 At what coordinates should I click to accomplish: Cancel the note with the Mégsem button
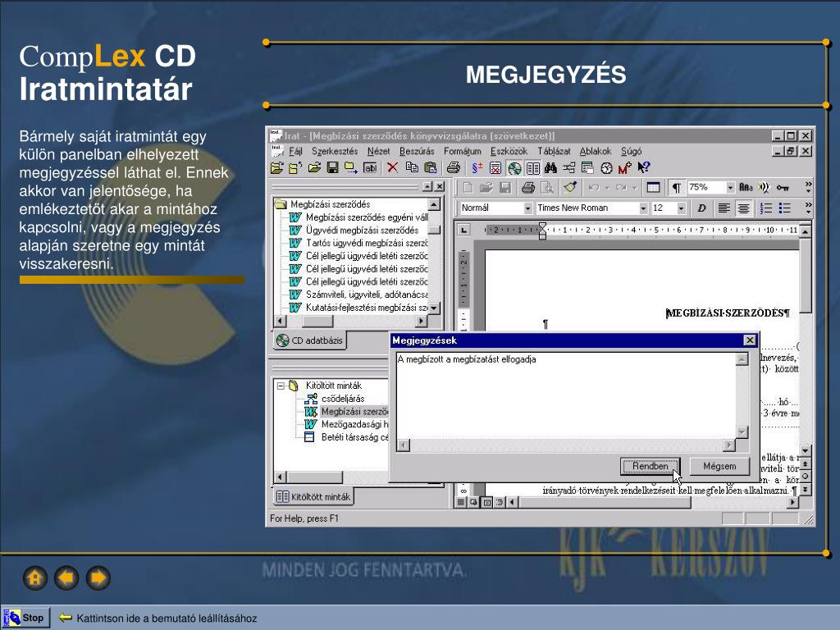719,466
